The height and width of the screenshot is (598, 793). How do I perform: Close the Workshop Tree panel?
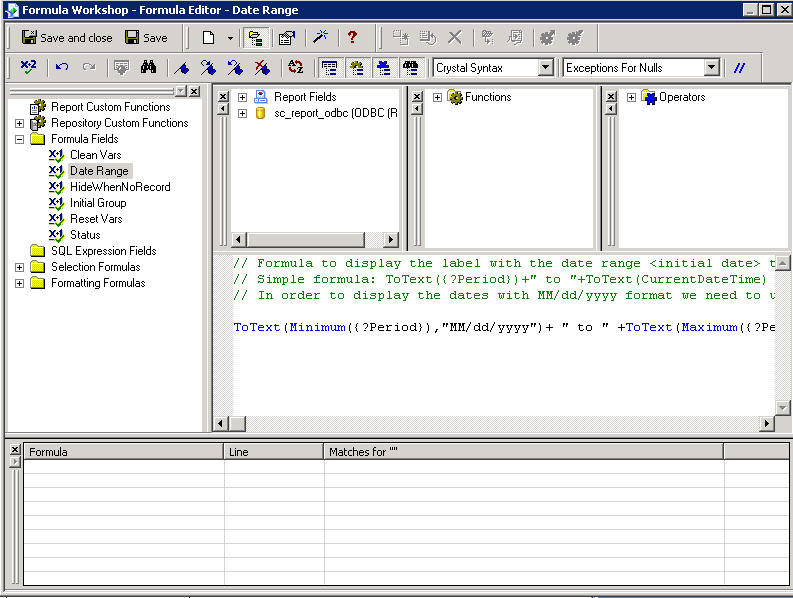[x=194, y=92]
